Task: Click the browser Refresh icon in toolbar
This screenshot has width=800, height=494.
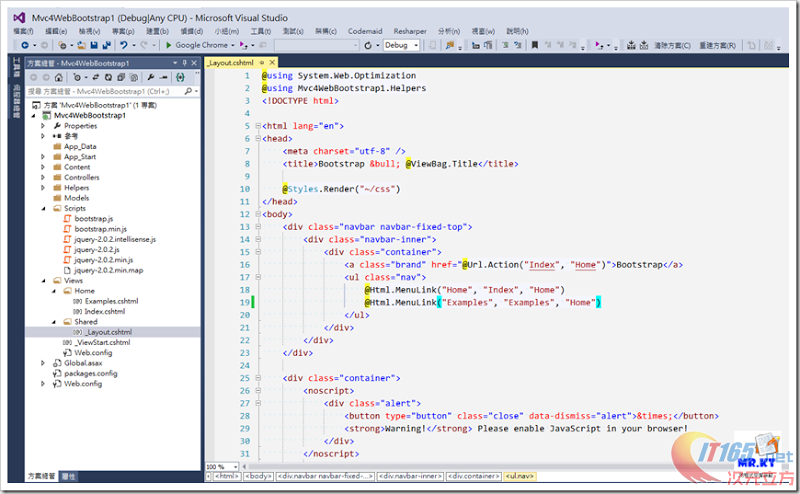Action: point(368,45)
